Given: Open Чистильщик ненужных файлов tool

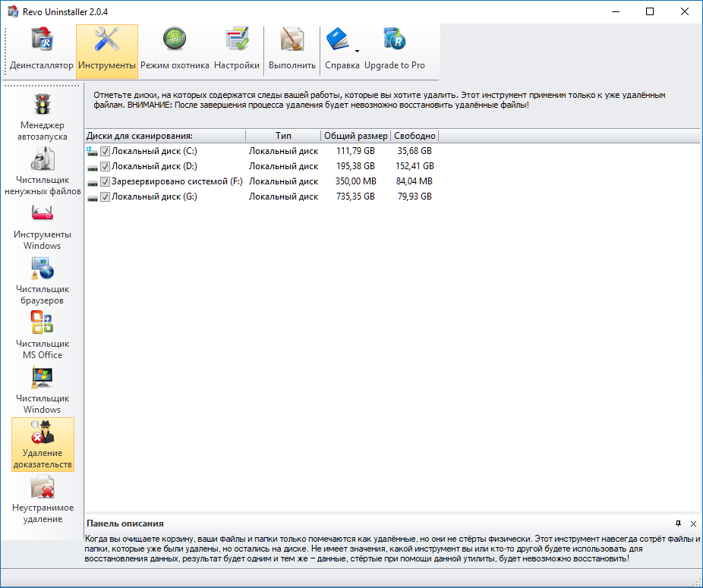Looking at the screenshot, I should 43,171.
